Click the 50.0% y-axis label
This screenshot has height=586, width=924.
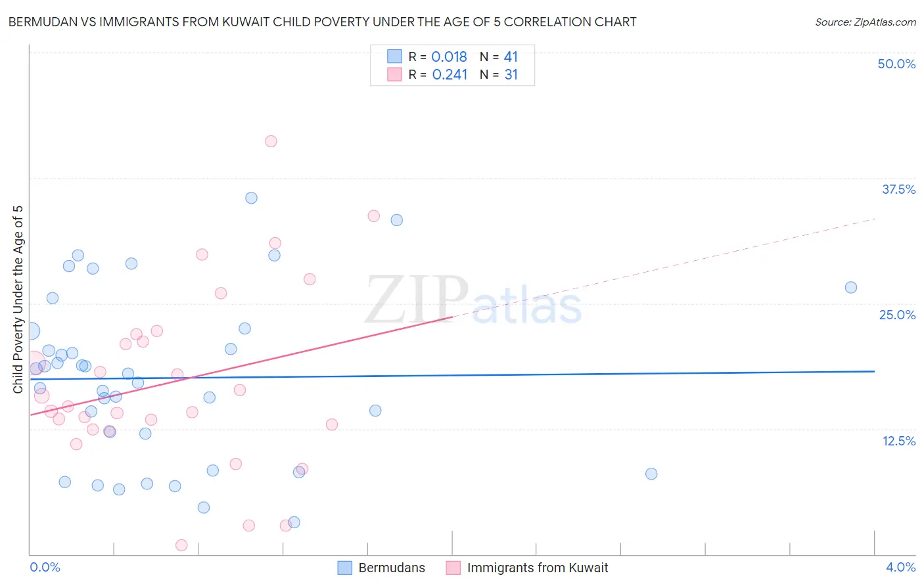tap(896, 64)
